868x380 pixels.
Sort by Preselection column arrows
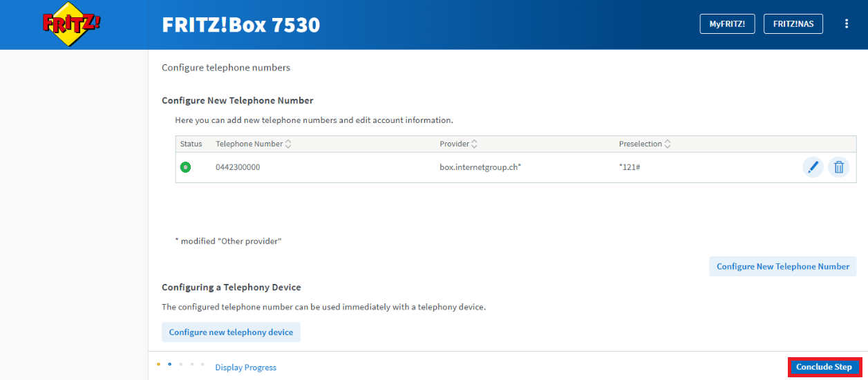[x=668, y=144]
